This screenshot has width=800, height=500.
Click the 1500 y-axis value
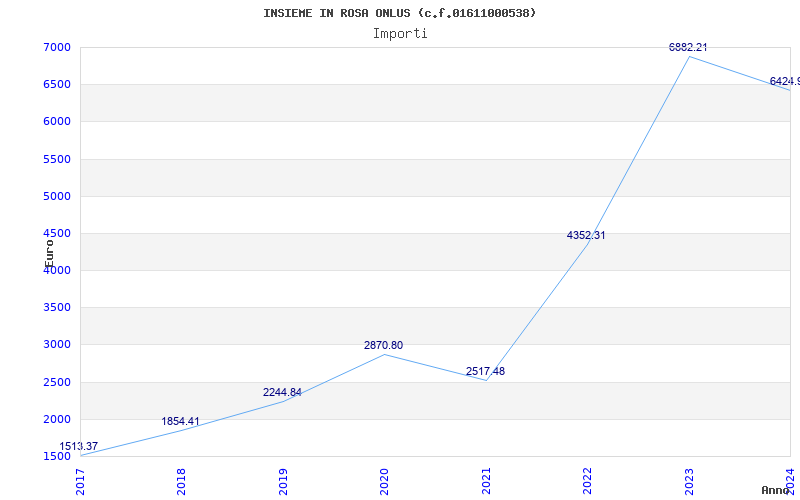click(x=57, y=456)
